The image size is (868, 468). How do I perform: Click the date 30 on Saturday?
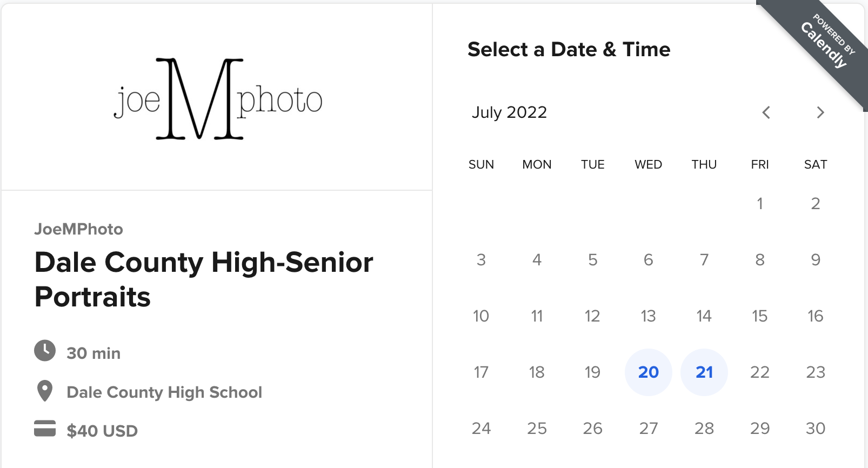816,429
